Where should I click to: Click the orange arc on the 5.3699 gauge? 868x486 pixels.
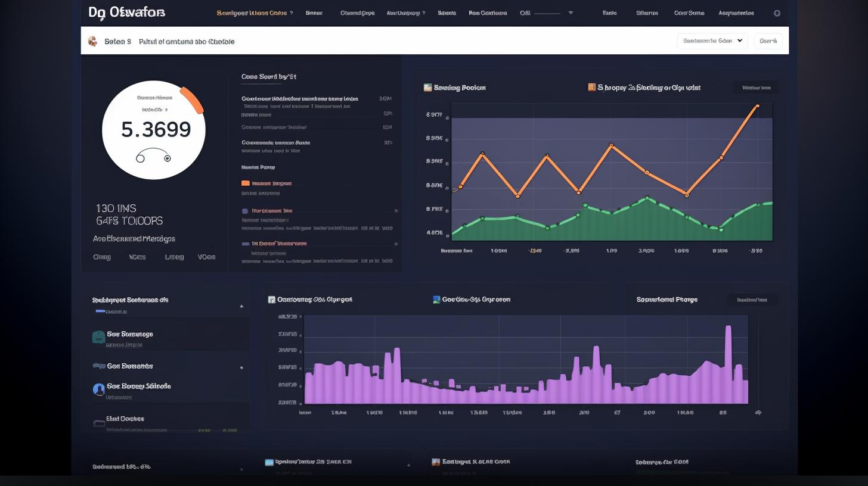(192, 100)
